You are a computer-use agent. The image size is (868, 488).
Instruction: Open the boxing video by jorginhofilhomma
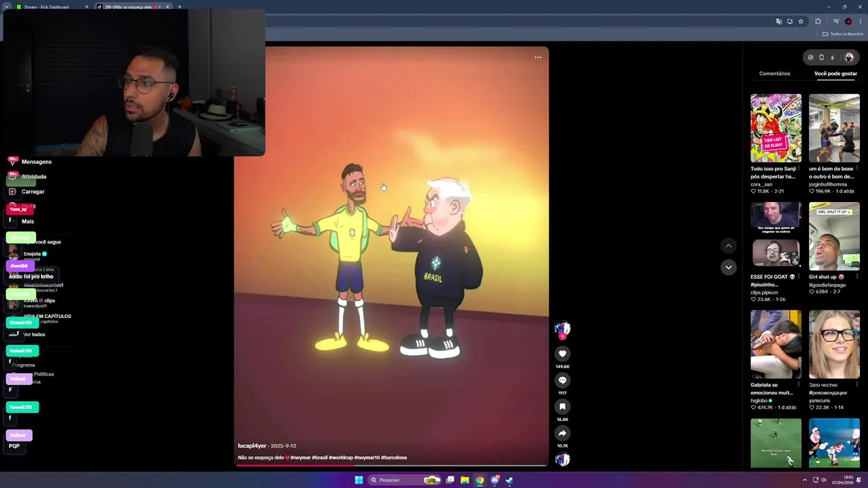click(x=834, y=127)
